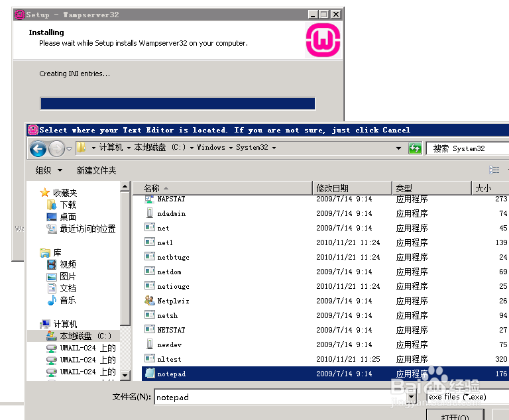Open 音乐 library

click(x=68, y=300)
